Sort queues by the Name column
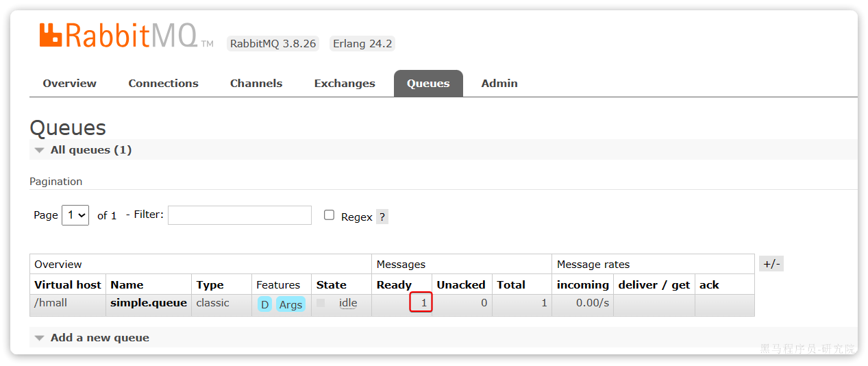 tap(127, 285)
